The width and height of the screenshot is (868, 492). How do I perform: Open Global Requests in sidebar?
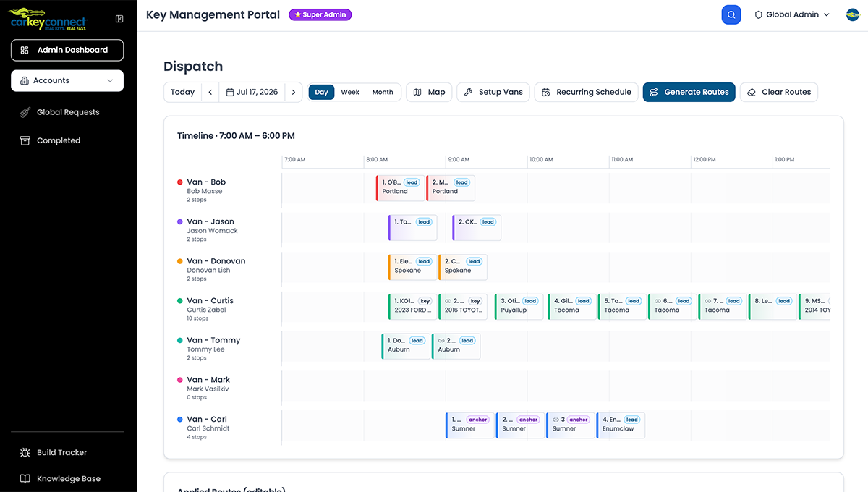67,112
